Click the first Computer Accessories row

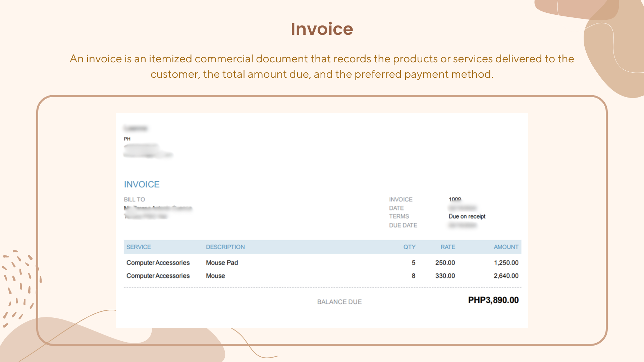pos(158,263)
